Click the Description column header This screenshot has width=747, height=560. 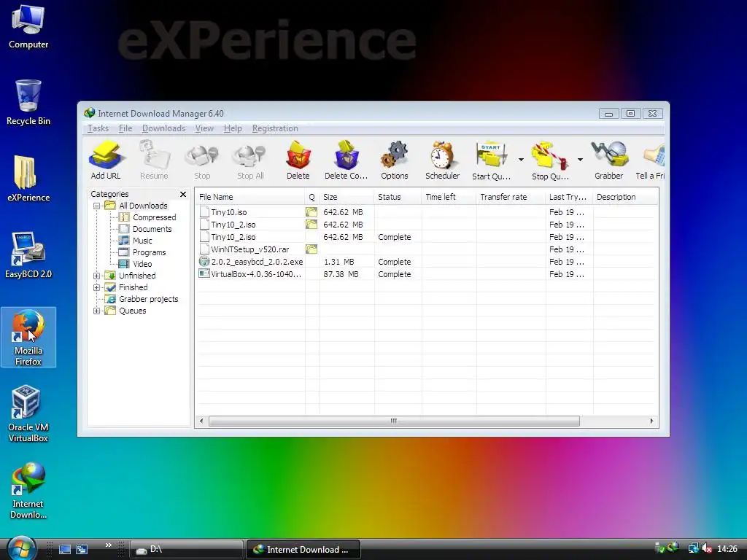(x=625, y=197)
